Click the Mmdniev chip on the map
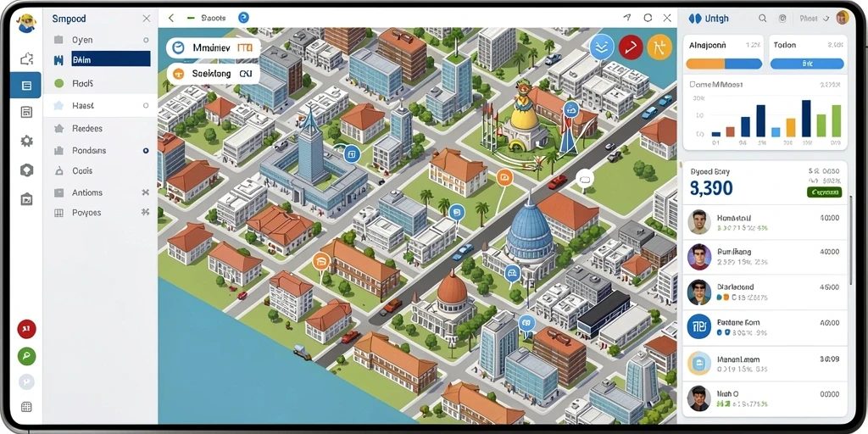868x434 pixels. click(213, 48)
